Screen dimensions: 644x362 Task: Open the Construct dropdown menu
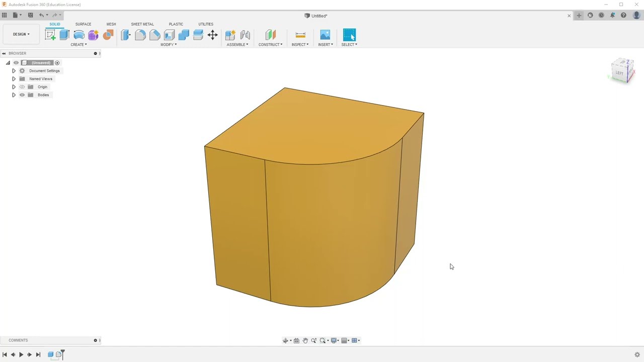(x=270, y=45)
